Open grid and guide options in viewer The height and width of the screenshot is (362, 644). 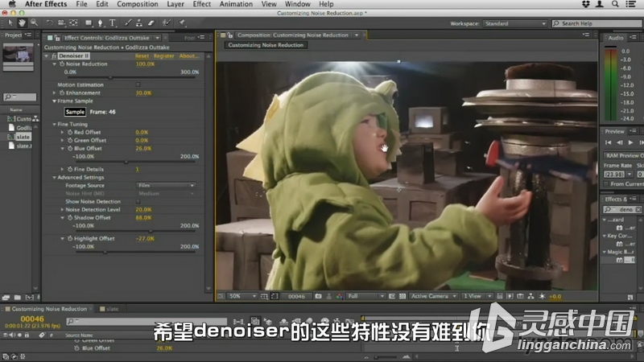[x=264, y=296]
